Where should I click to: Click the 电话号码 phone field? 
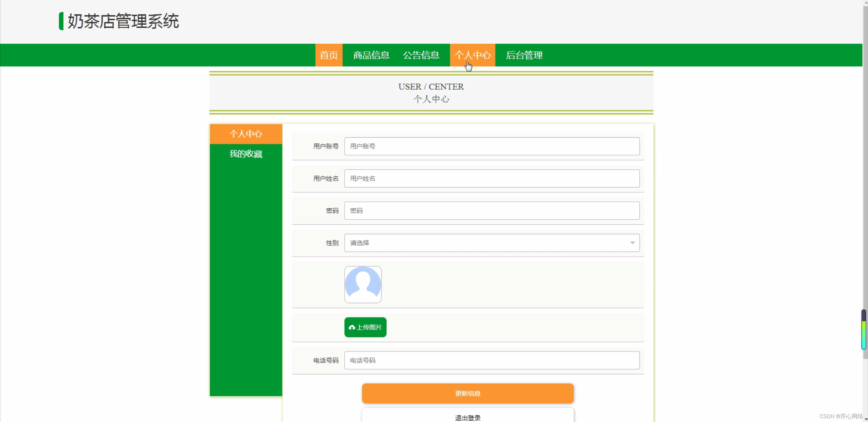(492, 360)
